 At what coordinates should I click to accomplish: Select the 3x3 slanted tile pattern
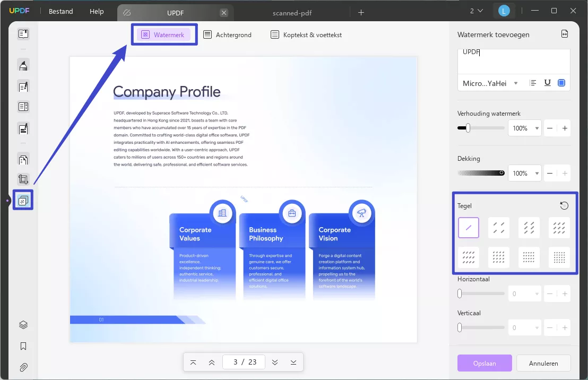(559, 228)
